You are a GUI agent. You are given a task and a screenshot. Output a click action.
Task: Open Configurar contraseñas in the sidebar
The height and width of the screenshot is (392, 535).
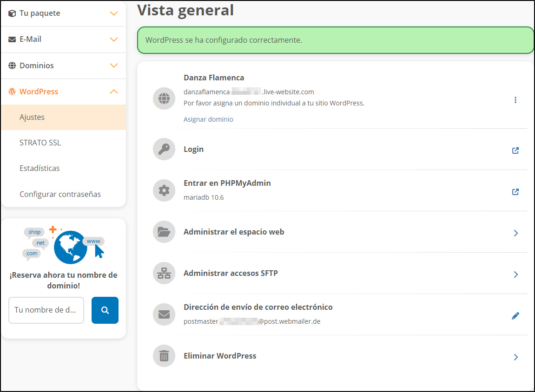coord(60,194)
